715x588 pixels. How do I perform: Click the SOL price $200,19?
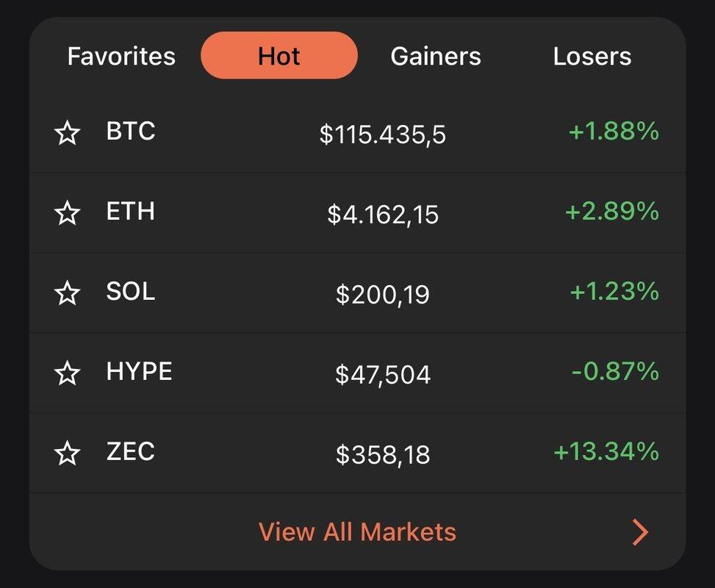383,295
